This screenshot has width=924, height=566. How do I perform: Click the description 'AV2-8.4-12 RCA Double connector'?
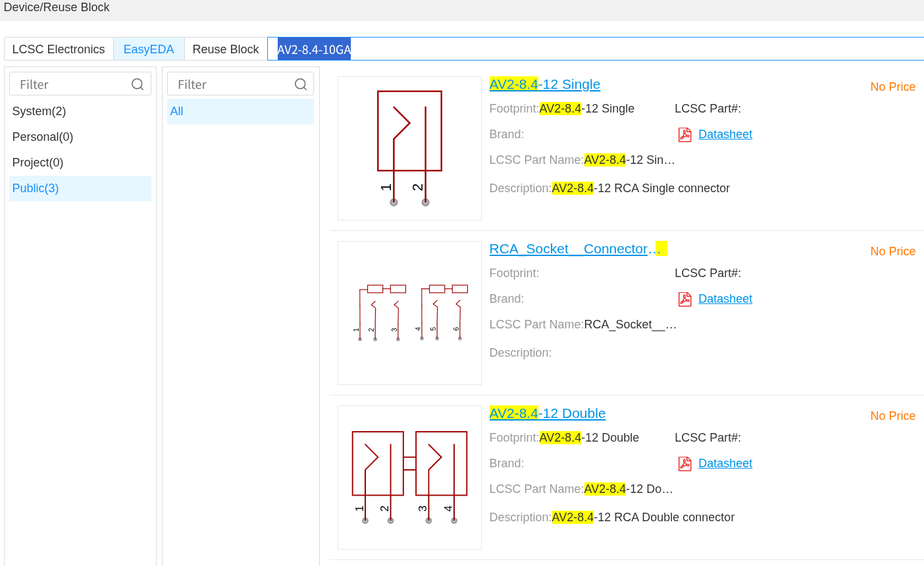pyautogui.click(x=643, y=517)
